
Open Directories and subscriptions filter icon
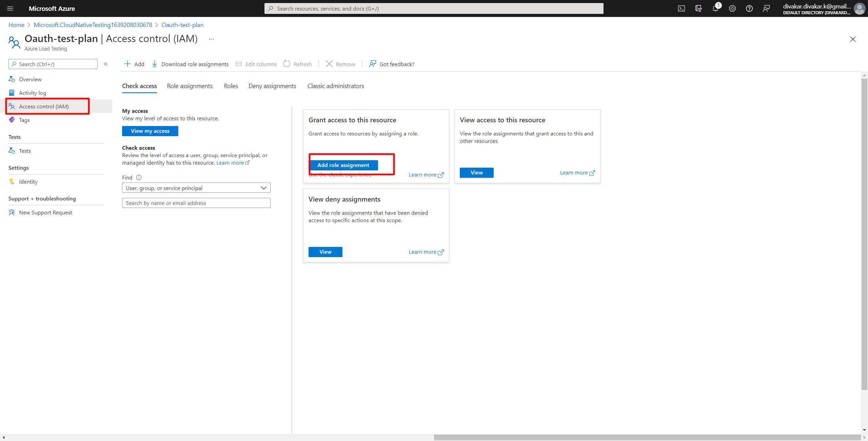pyautogui.click(x=698, y=8)
